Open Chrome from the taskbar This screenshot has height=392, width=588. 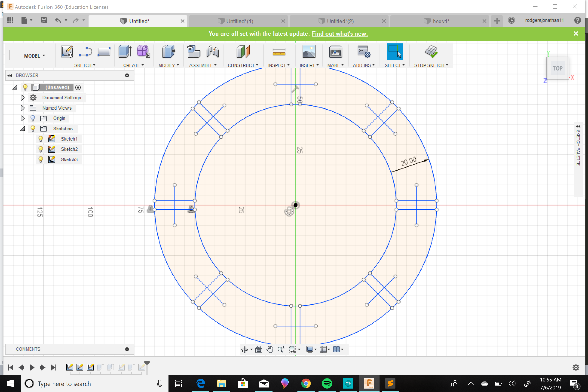point(306,383)
